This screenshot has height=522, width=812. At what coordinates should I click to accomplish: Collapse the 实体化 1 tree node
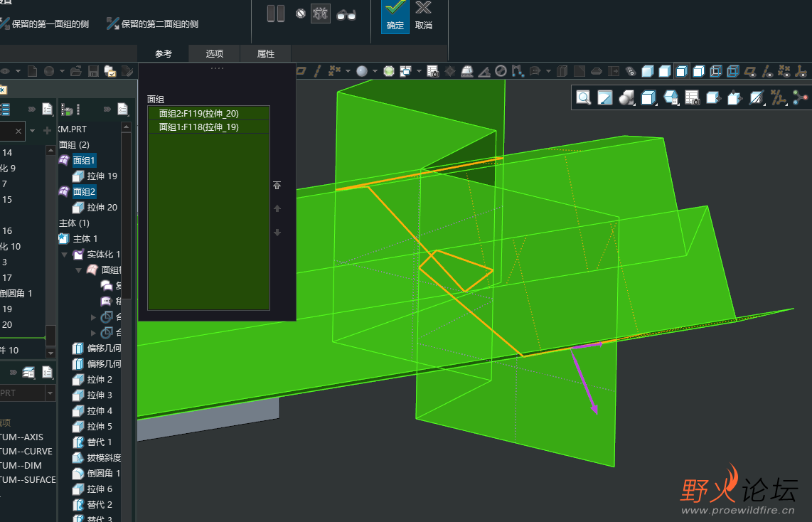(64, 255)
